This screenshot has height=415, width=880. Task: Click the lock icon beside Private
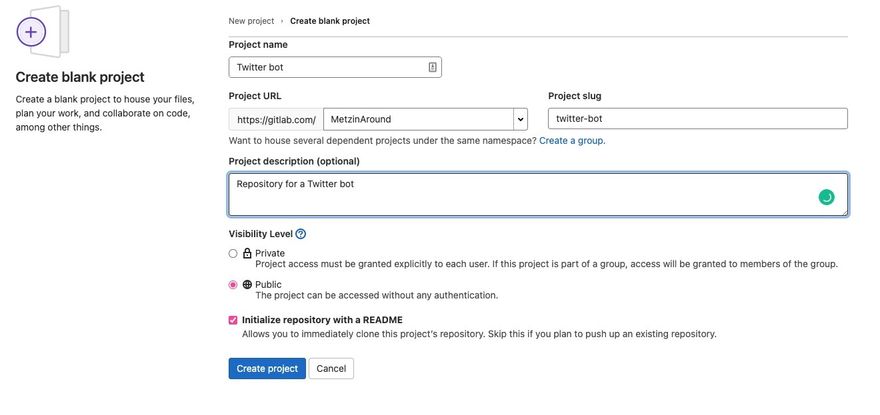247,254
